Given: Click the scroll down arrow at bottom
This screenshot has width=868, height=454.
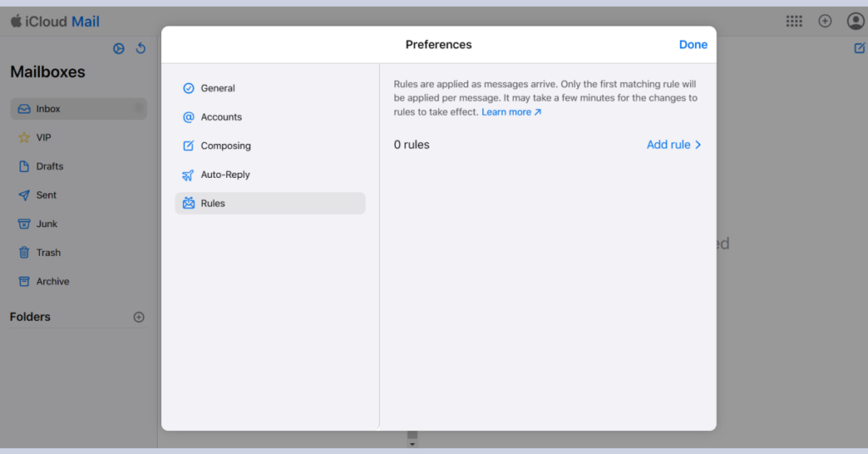Looking at the screenshot, I should tap(413, 444).
